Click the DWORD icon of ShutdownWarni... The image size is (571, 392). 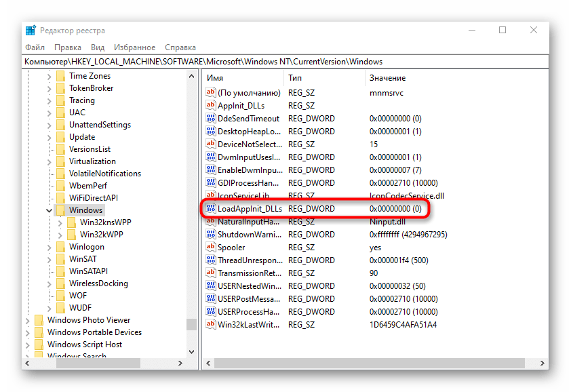coord(210,234)
